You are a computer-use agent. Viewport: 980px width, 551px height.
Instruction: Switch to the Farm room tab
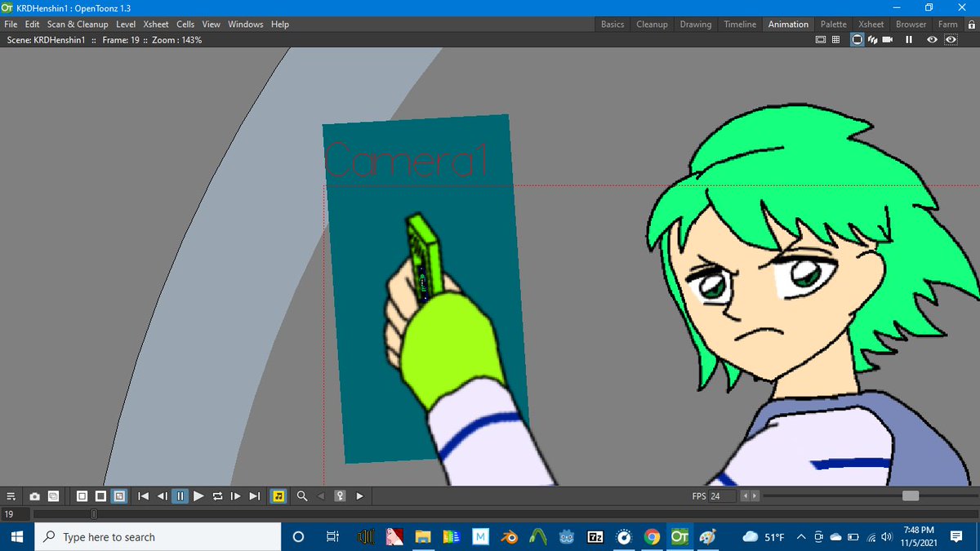pyautogui.click(x=948, y=24)
